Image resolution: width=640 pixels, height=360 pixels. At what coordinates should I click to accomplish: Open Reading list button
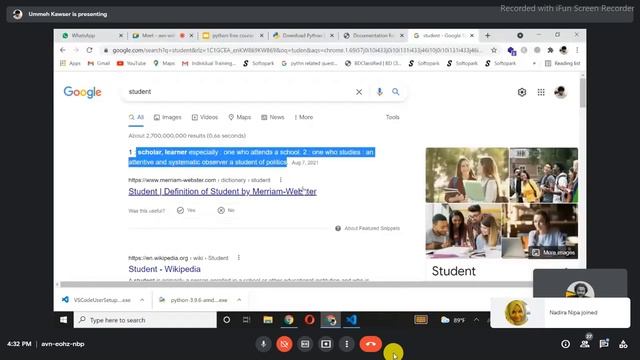coord(562,64)
